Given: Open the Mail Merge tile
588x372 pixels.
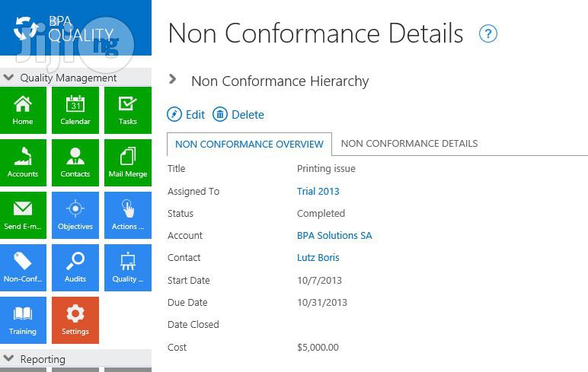Looking at the screenshot, I should [128, 163].
